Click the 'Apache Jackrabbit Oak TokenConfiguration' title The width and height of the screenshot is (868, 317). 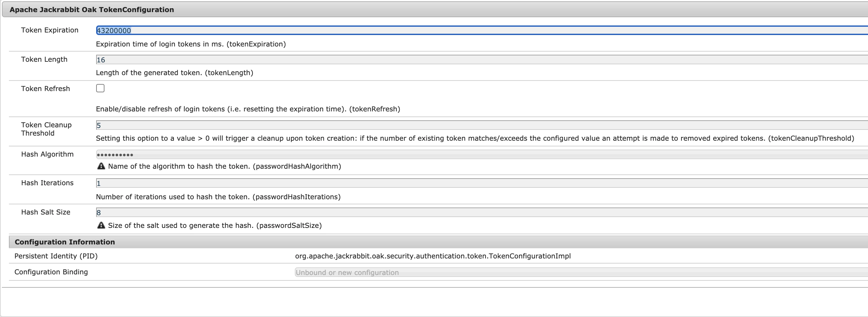pyautogui.click(x=92, y=10)
